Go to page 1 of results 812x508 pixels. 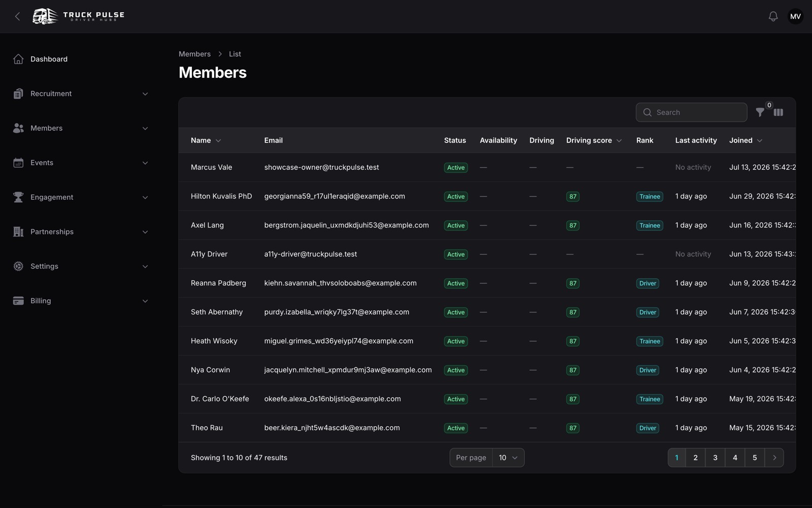[x=676, y=458]
